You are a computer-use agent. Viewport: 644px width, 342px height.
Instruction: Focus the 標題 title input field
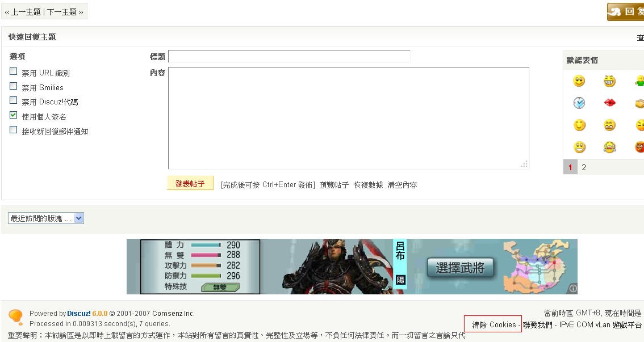[x=289, y=56]
